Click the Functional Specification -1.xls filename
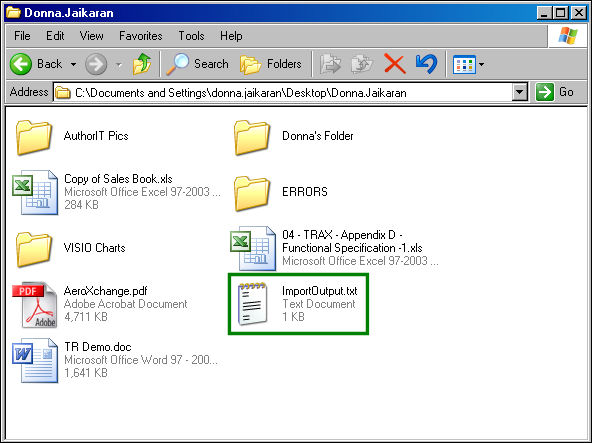 (352, 248)
